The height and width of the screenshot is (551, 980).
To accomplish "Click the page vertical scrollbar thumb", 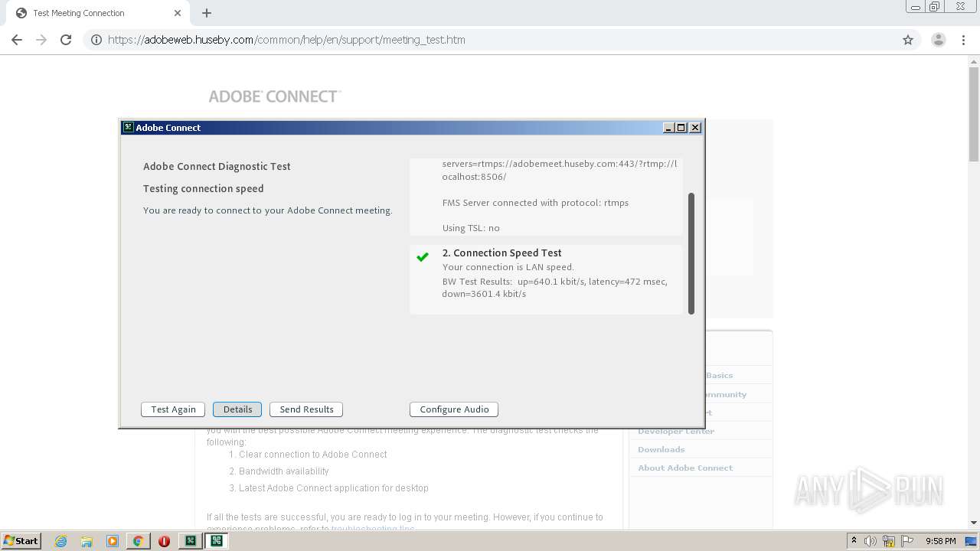I will coord(974,115).
